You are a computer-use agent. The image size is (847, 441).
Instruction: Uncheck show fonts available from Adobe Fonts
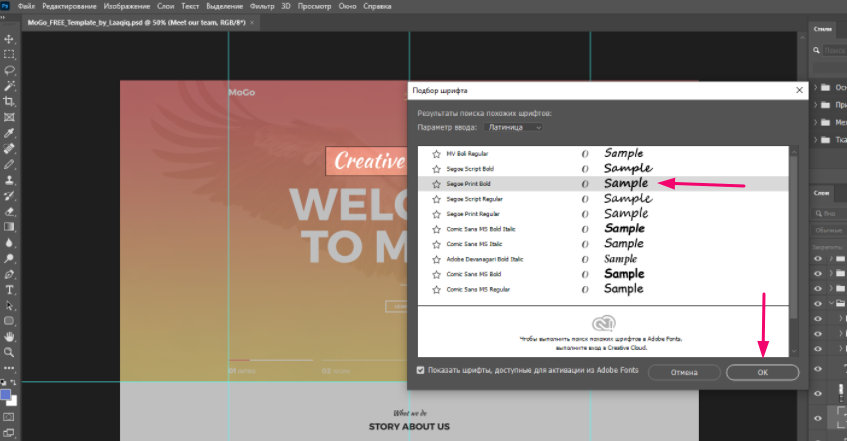click(x=420, y=371)
